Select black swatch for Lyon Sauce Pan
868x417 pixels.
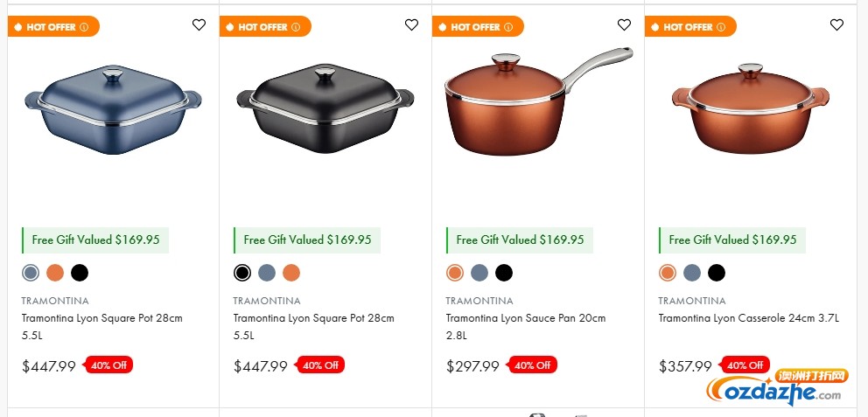point(504,273)
